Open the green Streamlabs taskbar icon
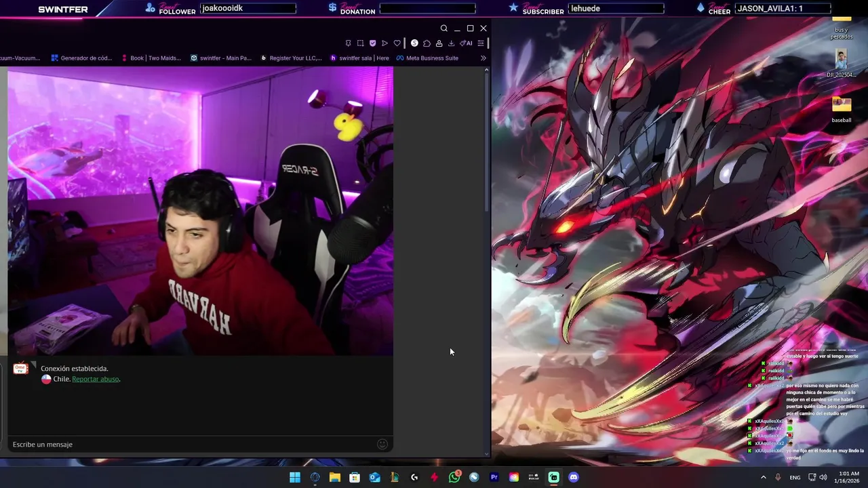This screenshot has height=488, width=868. 554,477
